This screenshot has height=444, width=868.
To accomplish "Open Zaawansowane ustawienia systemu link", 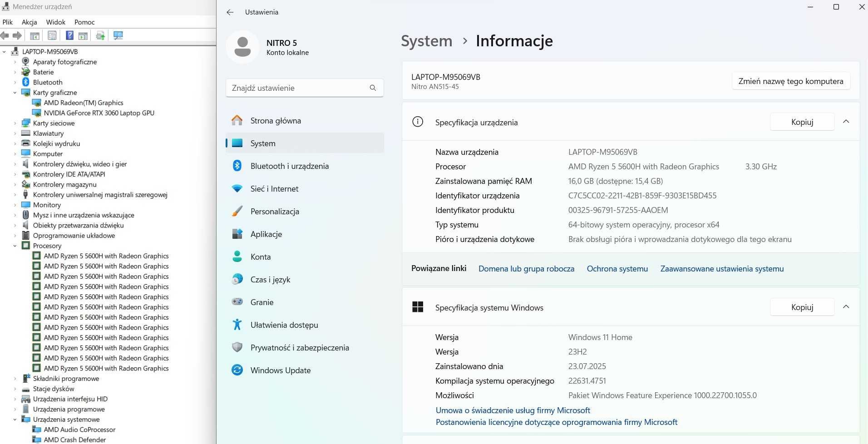I will pos(722,269).
